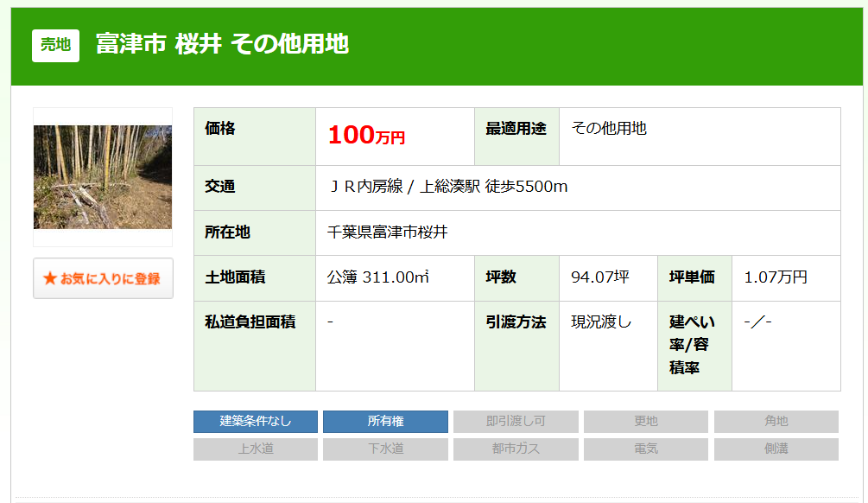The width and height of the screenshot is (868, 503).
Task: Click the 現況渡し delivery method value
Action: [x=601, y=322]
